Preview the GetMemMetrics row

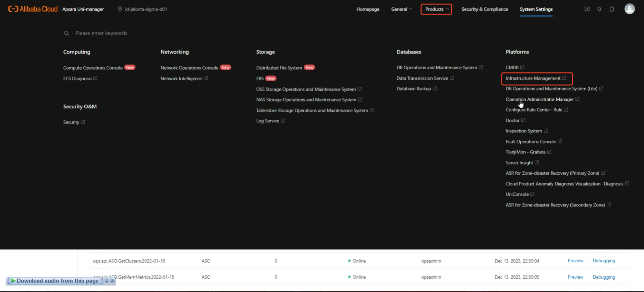(x=575, y=277)
